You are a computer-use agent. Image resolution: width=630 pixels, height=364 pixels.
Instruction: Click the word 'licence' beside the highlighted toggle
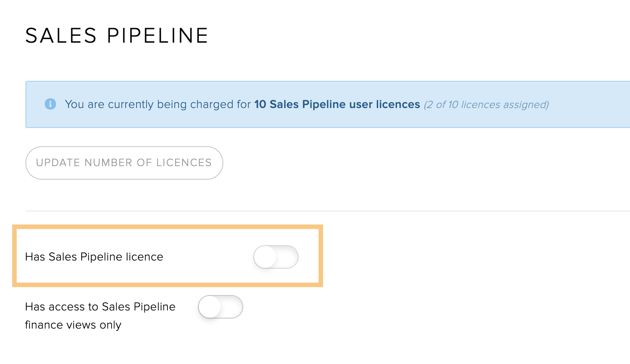[144, 257]
